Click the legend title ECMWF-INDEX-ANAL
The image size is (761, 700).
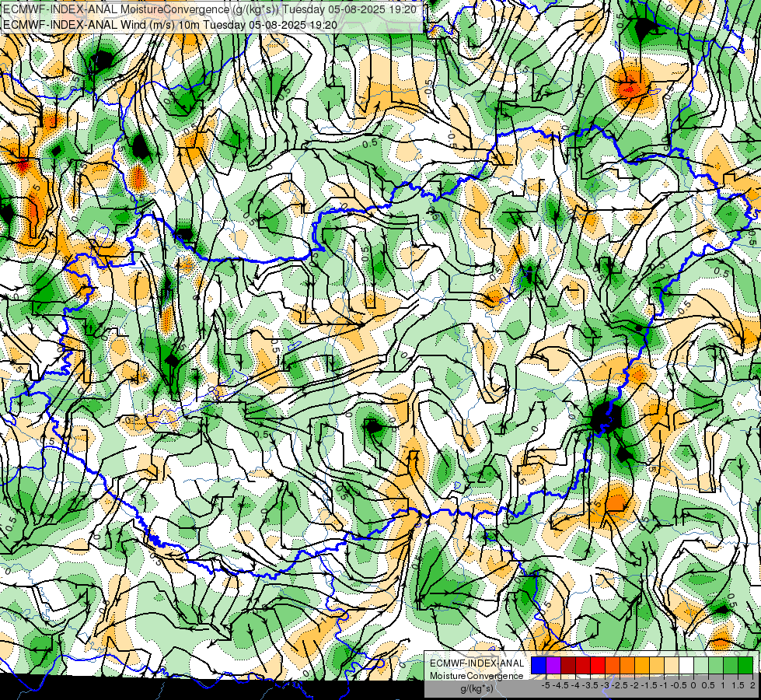tap(477, 663)
